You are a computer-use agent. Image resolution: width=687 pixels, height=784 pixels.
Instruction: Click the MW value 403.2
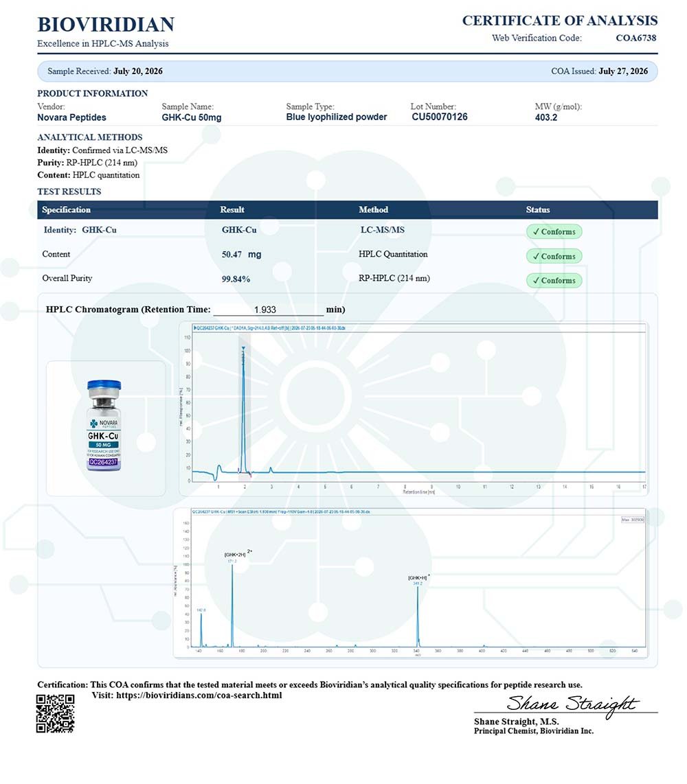[x=546, y=117]
